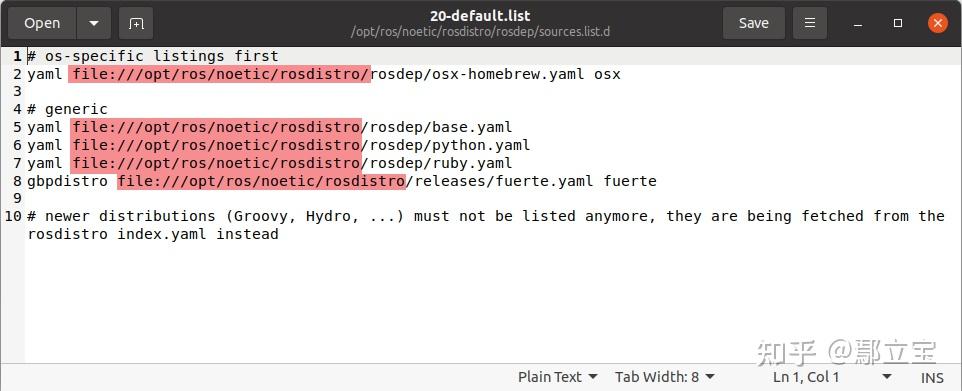This screenshot has height=391, width=962.
Task: Close the 20-default.list window
Action: click(x=937, y=23)
